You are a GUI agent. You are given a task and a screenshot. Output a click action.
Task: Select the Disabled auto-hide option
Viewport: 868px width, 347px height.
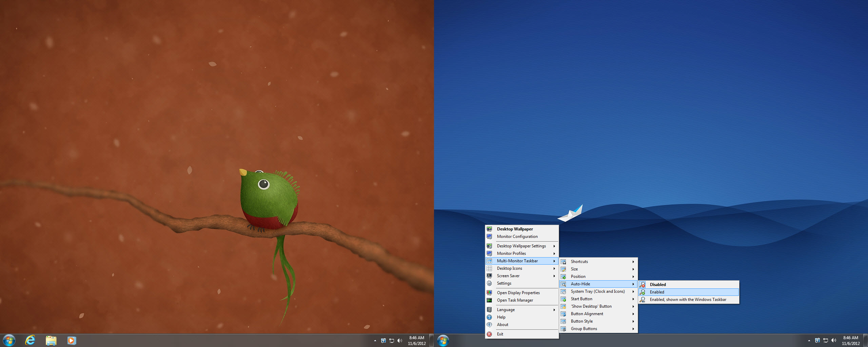[657, 285]
